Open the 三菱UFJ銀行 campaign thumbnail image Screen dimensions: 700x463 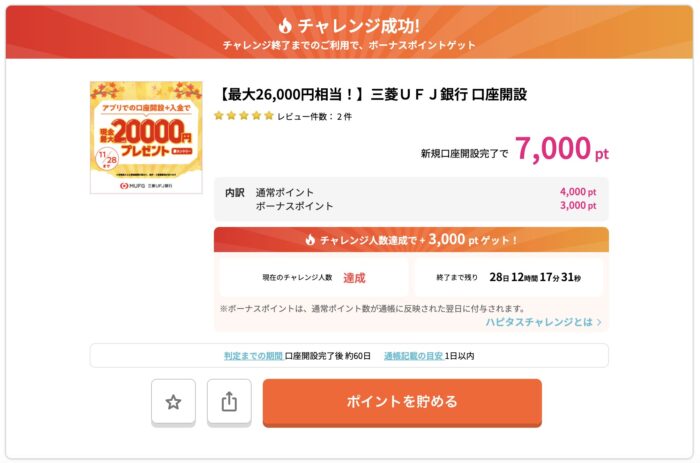pyautogui.click(x=140, y=137)
